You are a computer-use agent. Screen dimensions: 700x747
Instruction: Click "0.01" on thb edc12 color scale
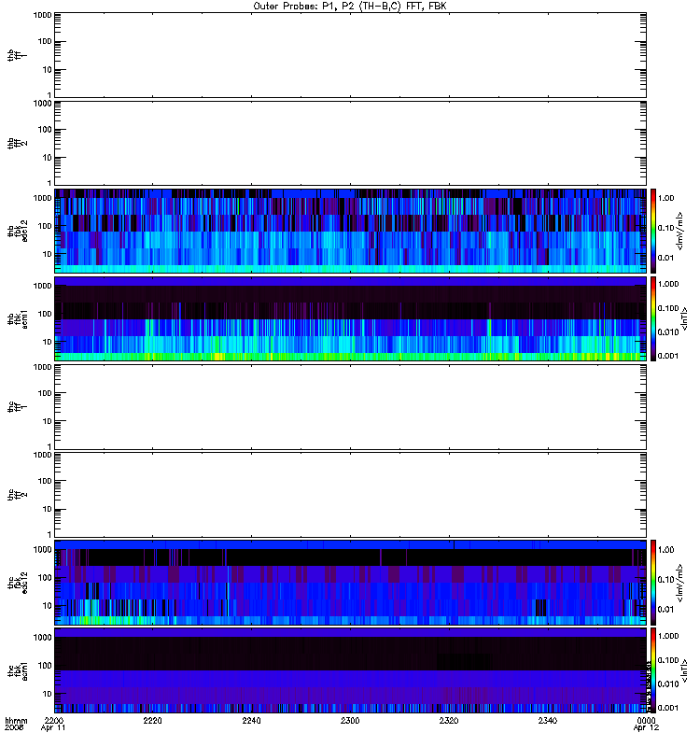(666, 258)
